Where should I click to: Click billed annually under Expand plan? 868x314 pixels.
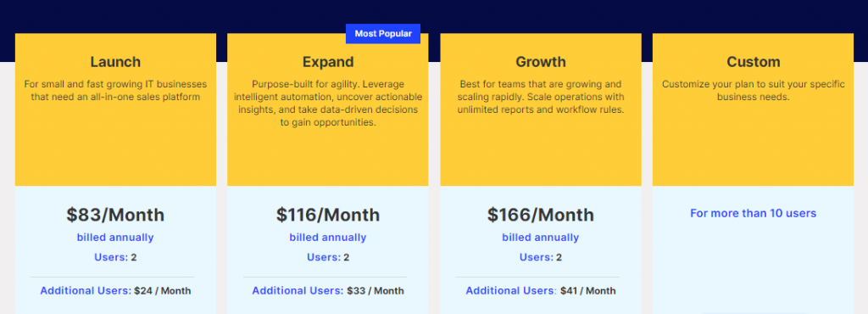click(328, 238)
